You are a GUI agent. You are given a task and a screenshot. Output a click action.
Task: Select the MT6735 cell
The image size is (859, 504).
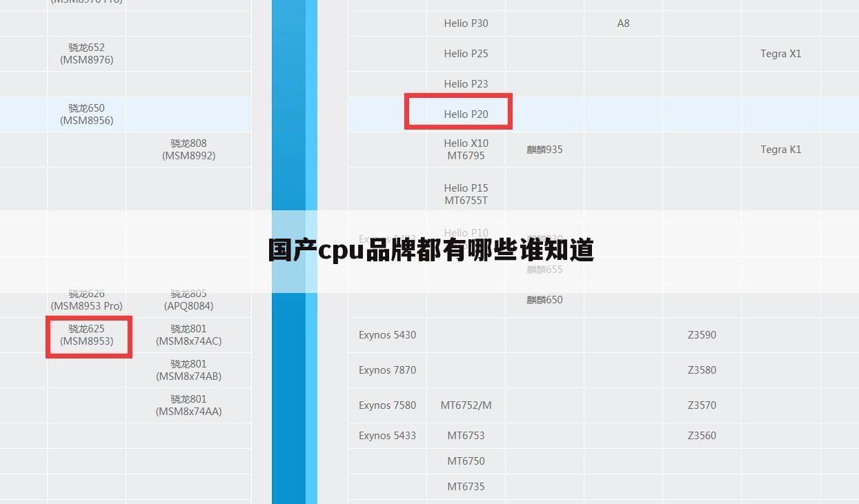click(466, 487)
